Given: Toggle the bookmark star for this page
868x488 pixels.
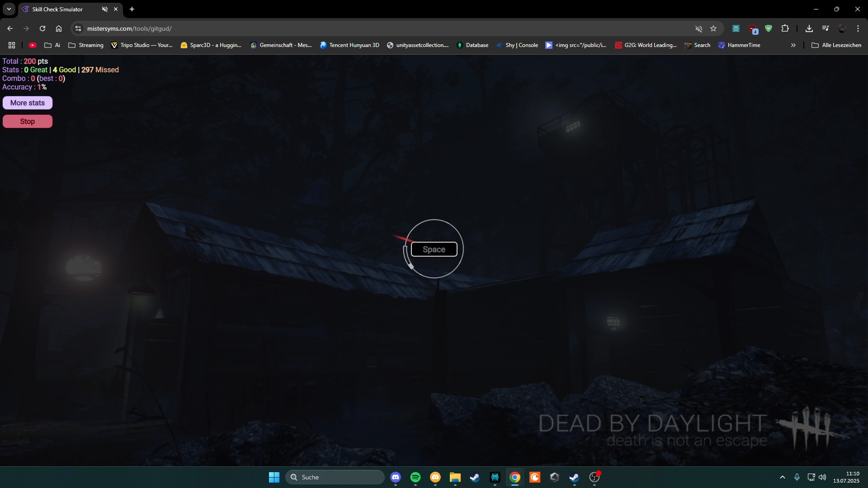Looking at the screenshot, I should point(713,28).
